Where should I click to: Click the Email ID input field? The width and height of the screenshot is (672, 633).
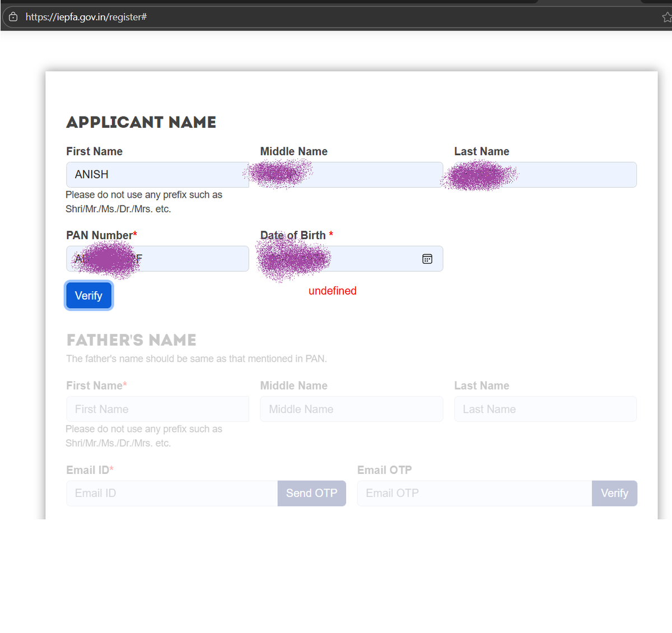pos(172,493)
